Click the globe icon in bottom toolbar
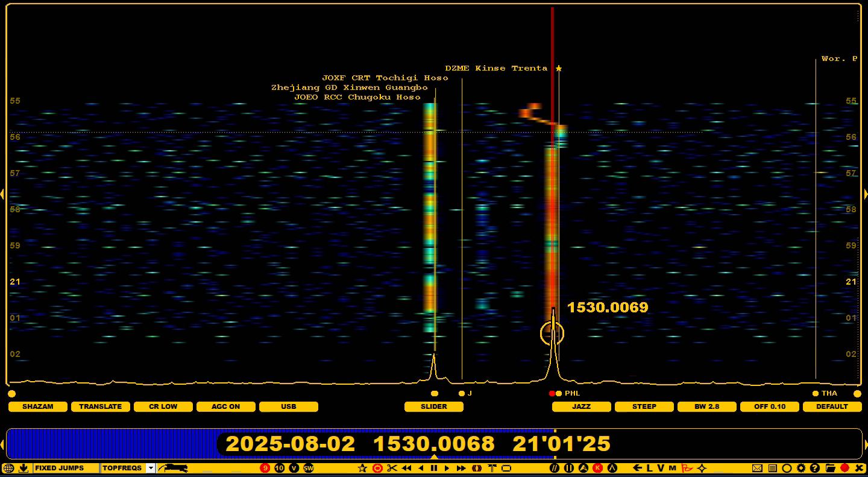This screenshot has width=868, height=477. click(8, 468)
